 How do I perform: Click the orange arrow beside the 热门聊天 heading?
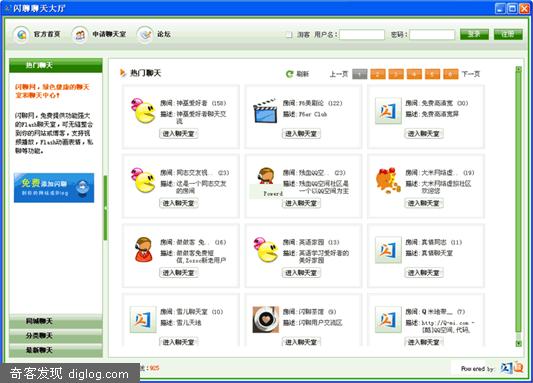pos(123,73)
